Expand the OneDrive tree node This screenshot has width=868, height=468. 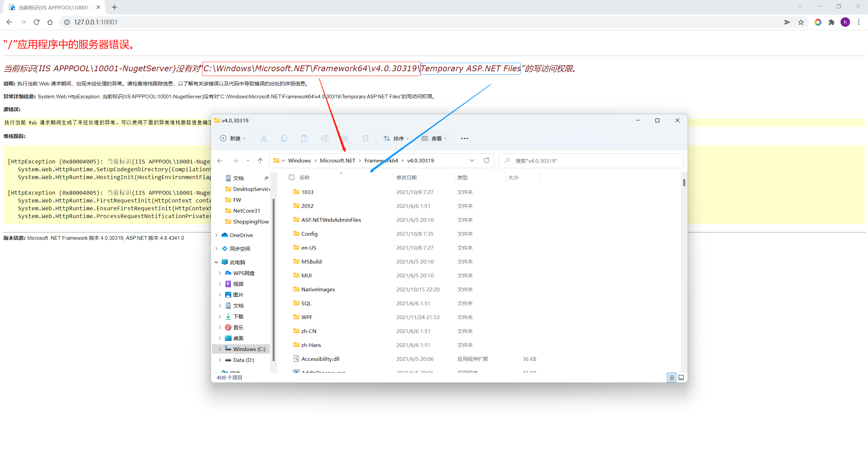click(x=216, y=235)
